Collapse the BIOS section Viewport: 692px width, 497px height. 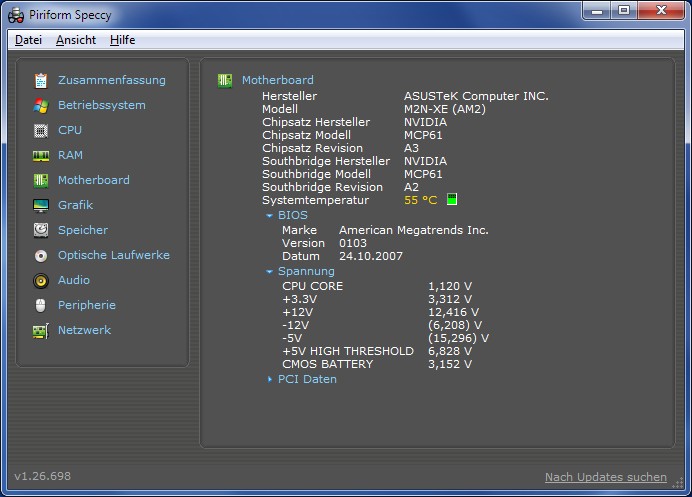coord(269,215)
